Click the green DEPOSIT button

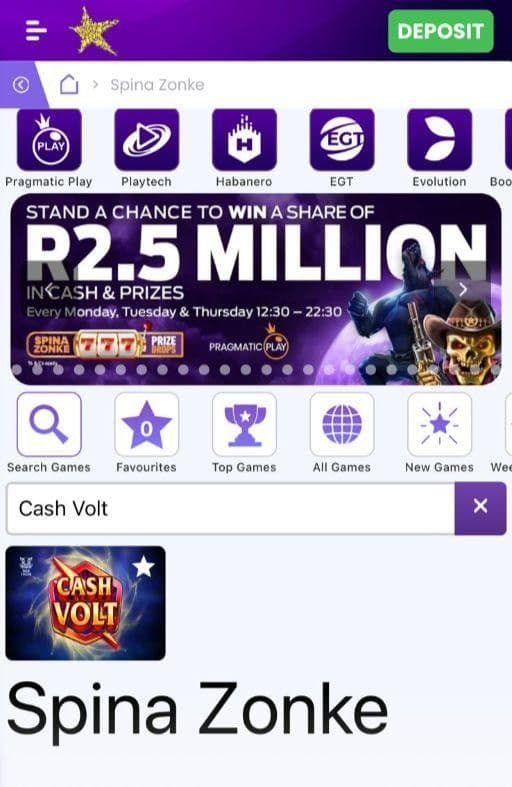pos(441,31)
